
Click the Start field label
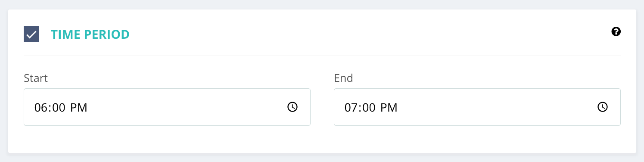(36, 78)
